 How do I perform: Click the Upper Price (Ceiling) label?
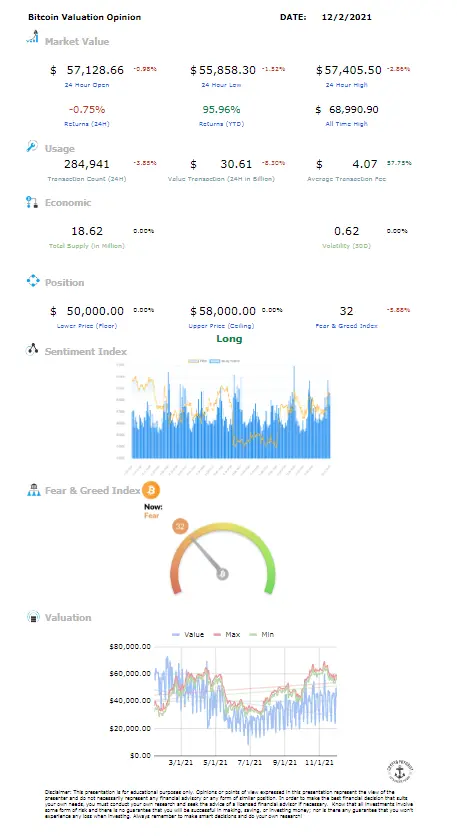point(221,326)
